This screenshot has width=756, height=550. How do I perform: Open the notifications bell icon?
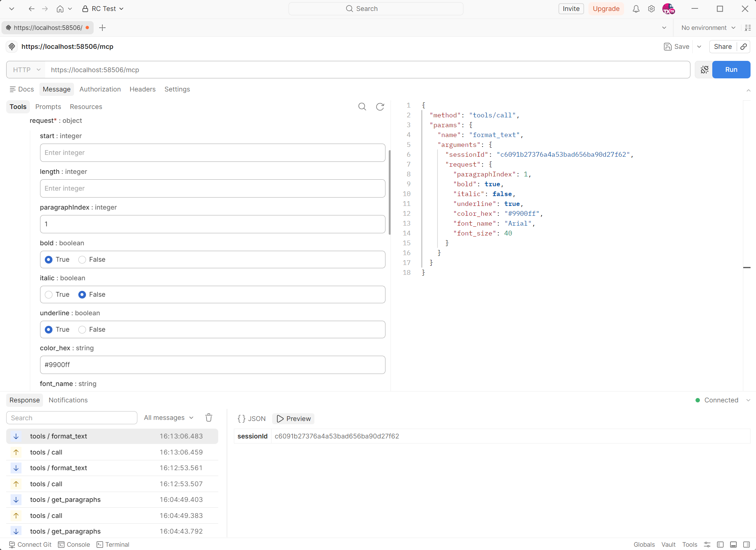tap(636, 8)
